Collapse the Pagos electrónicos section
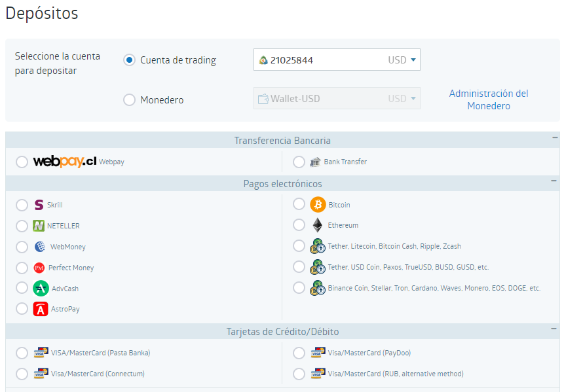The image size is (564, 392). (555, 181)
